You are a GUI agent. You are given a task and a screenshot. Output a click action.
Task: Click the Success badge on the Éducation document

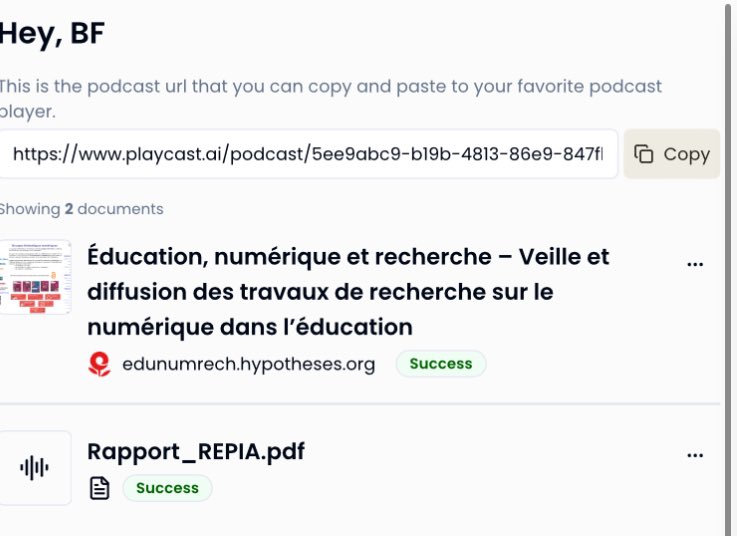click(441, 364)
